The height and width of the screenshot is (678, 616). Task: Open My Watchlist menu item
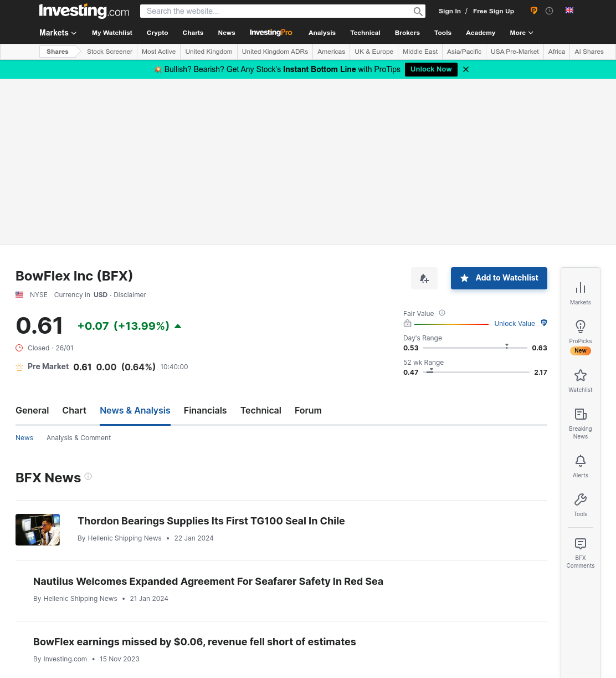[x=112, y=33]
